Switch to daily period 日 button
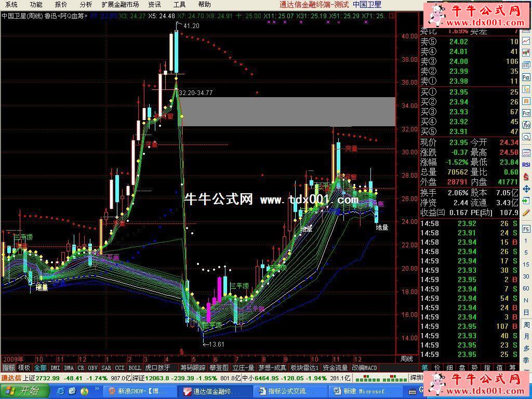The height and width of the screenshot is (399, 532). point(526,312)
